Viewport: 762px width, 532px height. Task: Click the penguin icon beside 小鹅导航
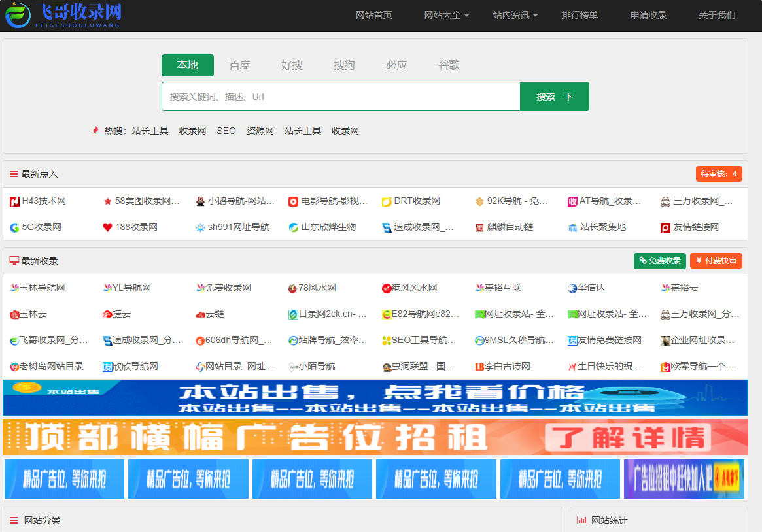point(200,201)
